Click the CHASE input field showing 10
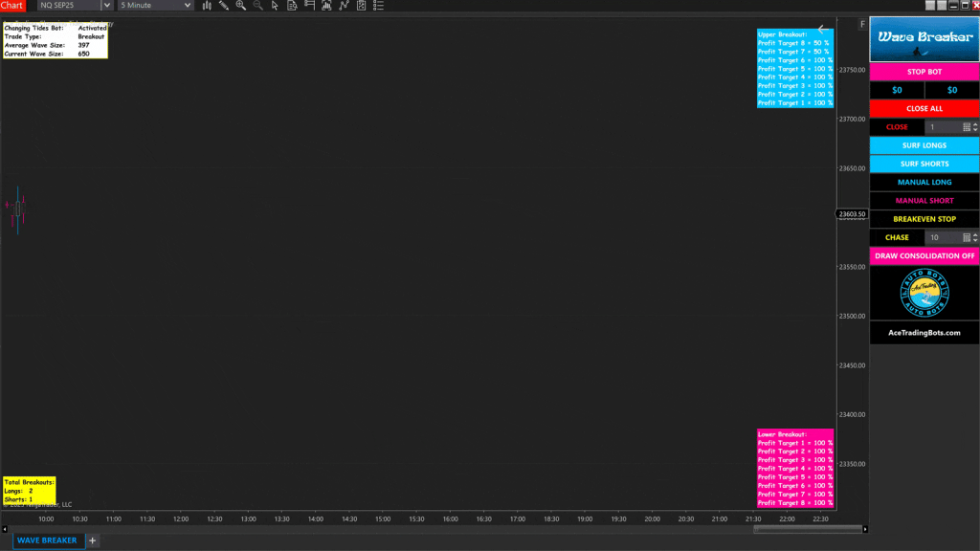Screen dimensions: 980x551 tap(943, 237)
